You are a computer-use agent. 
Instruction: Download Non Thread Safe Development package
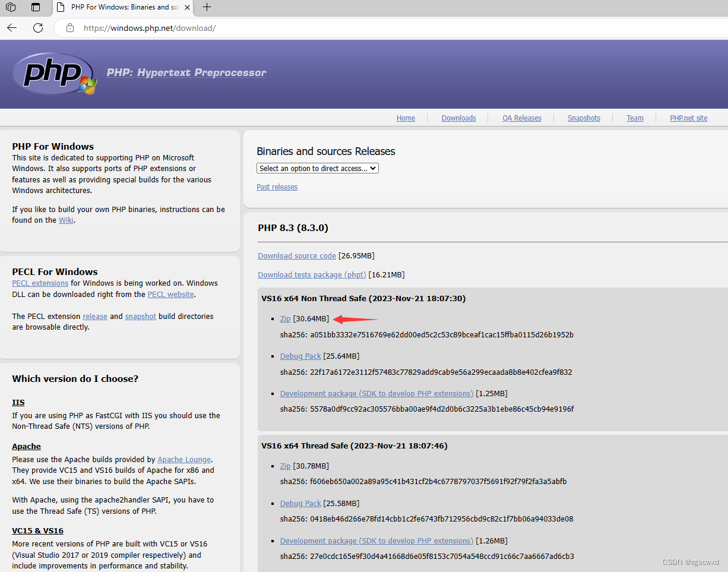[376, 394]
